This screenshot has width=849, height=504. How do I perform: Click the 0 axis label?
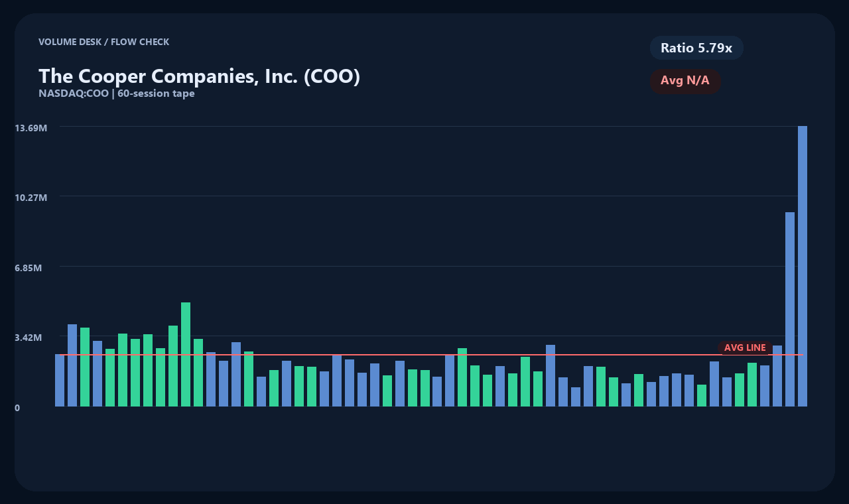pos(17,408)
